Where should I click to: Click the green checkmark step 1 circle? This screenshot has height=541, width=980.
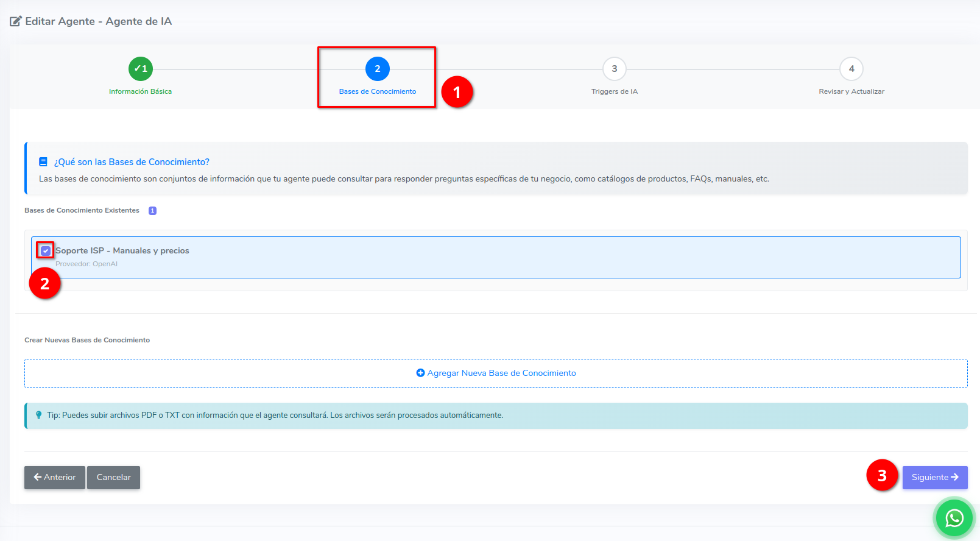click(x=141, y=69)
